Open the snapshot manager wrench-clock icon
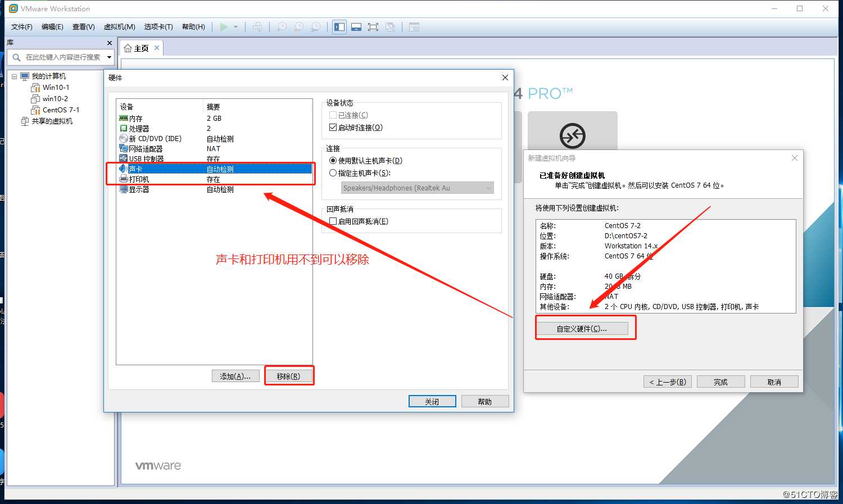Image resolution: width=843 pixels, height=504 pixels. [316, 27]
